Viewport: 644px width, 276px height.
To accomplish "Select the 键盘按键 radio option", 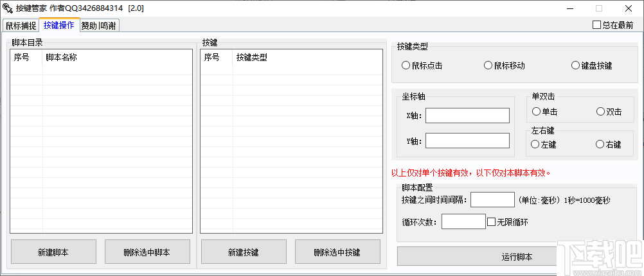I will click(591, 65).
